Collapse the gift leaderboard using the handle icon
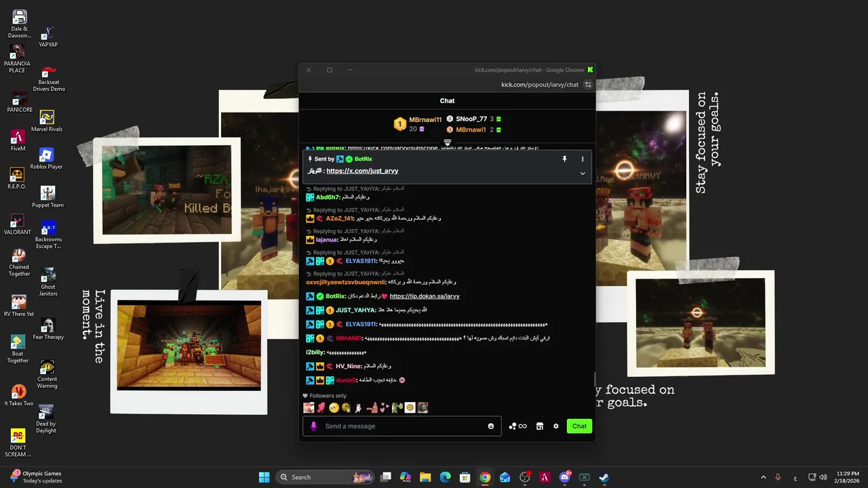Screen dimensions: 868x488 coord(447,142)
